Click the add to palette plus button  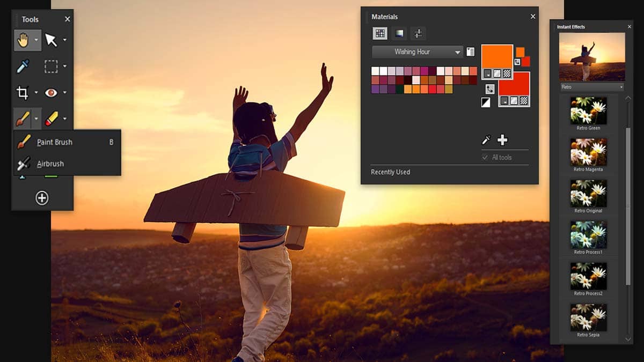point(502,140)
